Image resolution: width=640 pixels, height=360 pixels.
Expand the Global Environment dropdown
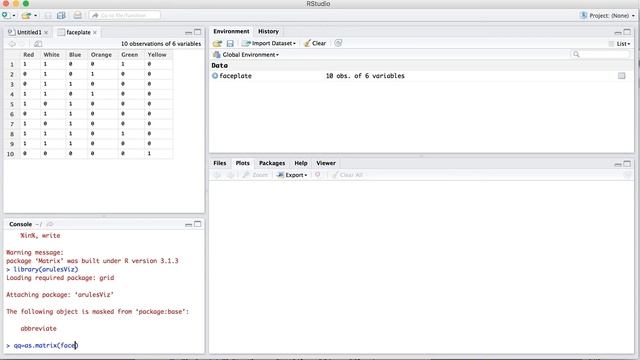tap(246, 55)
